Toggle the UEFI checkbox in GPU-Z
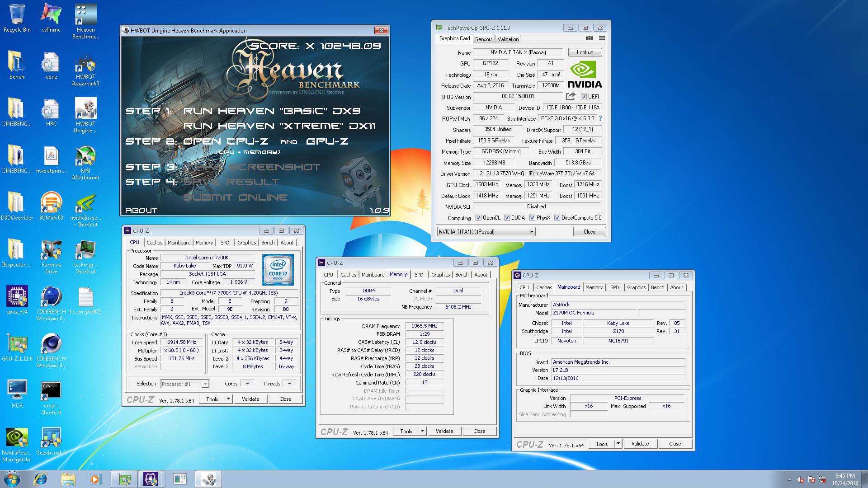This screenshot has height=488, width=868. point(584,97)
